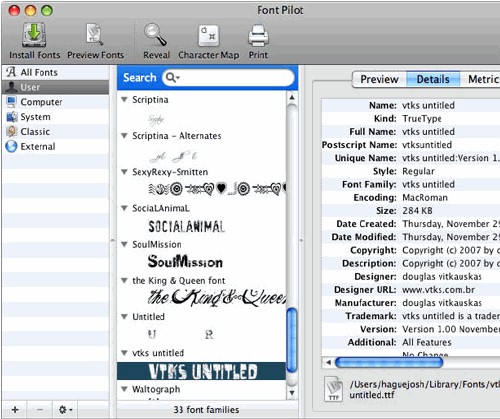Collapse the SociaLAnimaL family

(124, 208)
